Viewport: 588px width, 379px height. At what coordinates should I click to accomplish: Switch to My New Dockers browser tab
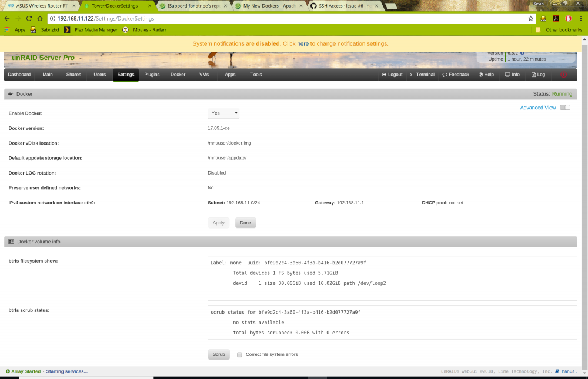coord(269,6)
